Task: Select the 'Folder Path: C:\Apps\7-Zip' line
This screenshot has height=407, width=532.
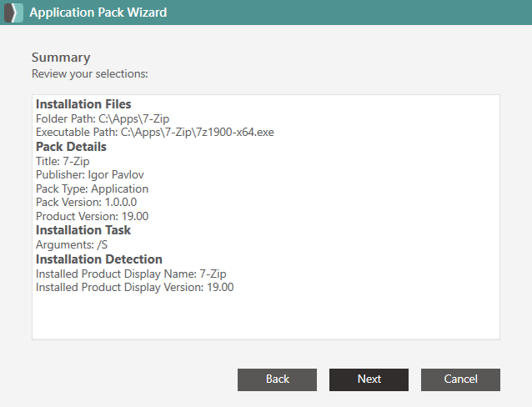Action: [x=103, y=118]
